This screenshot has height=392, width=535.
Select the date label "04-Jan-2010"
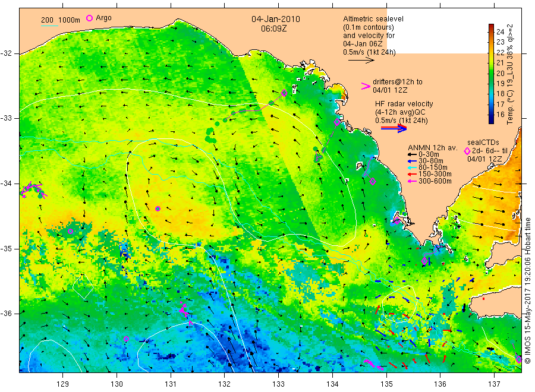coord(276,19)
